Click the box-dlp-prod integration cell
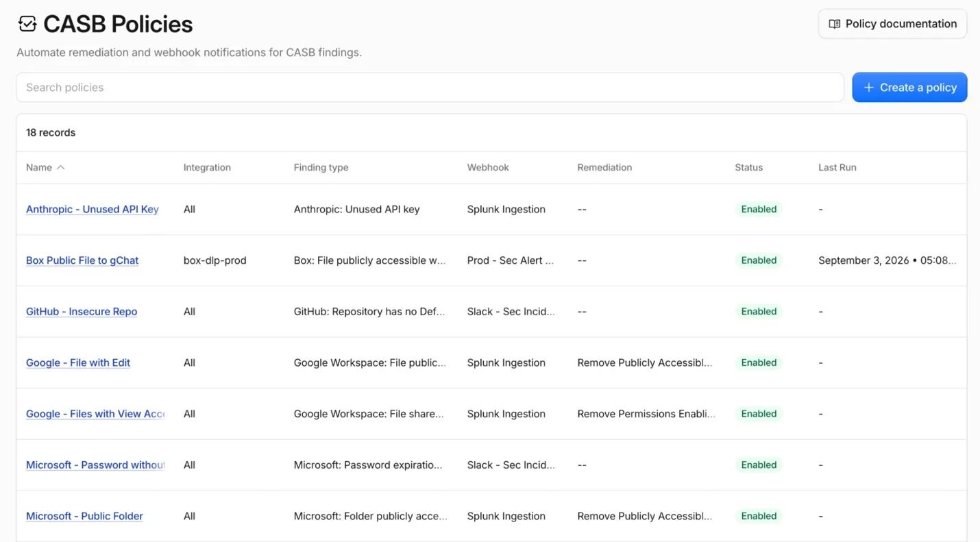The image size is (980, 542). point(215,260)
